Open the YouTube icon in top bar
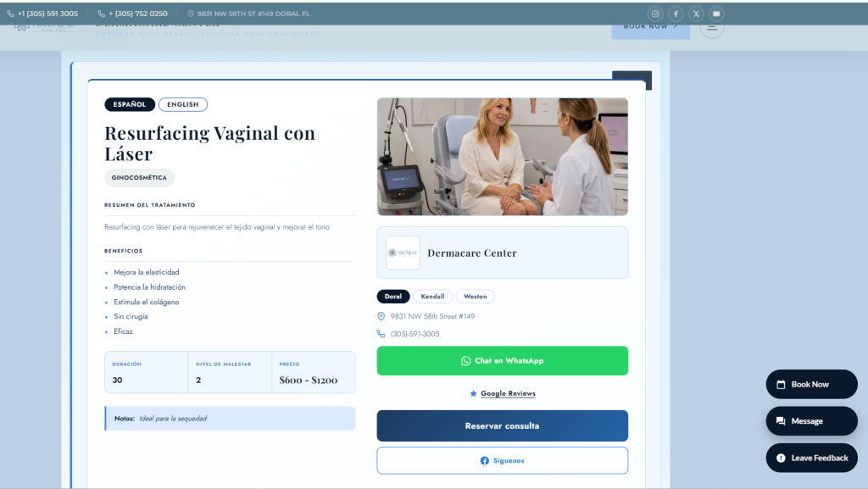 click(x=716, y=14)
